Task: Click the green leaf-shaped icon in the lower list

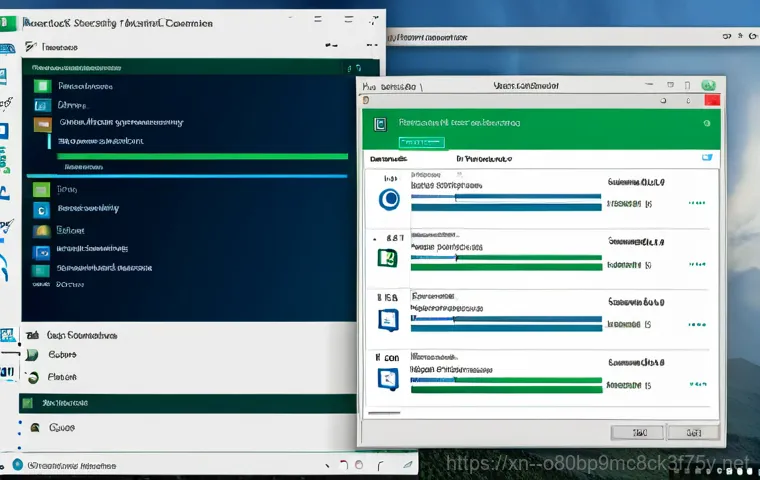Action: point(32,355)
